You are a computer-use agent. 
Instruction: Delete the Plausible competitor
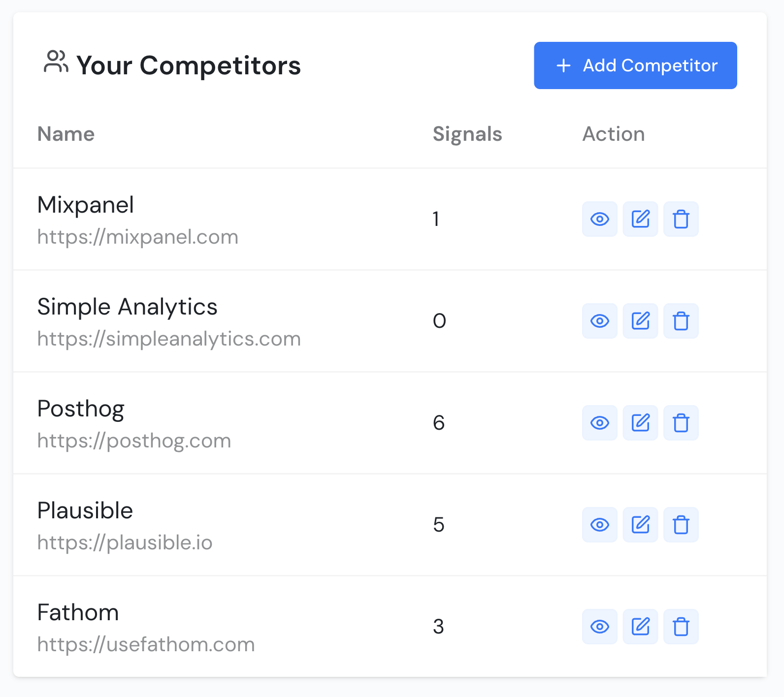[x=681, y=525]
